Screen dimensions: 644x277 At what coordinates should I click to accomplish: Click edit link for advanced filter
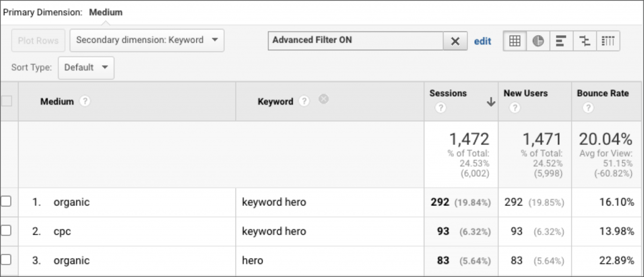pyautogui.click(x=482, y=41)
